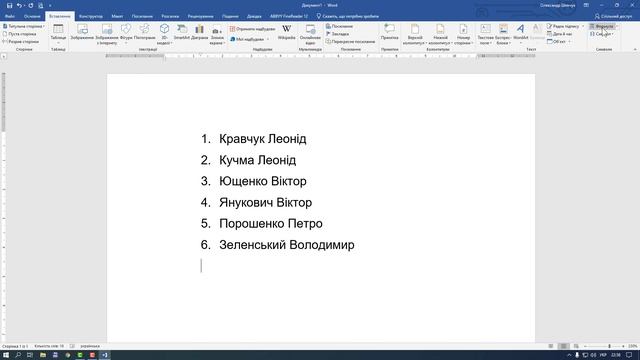This screenshot has height=360, width=640.
Task: Insert an online image
Action: tap(107, 34)
